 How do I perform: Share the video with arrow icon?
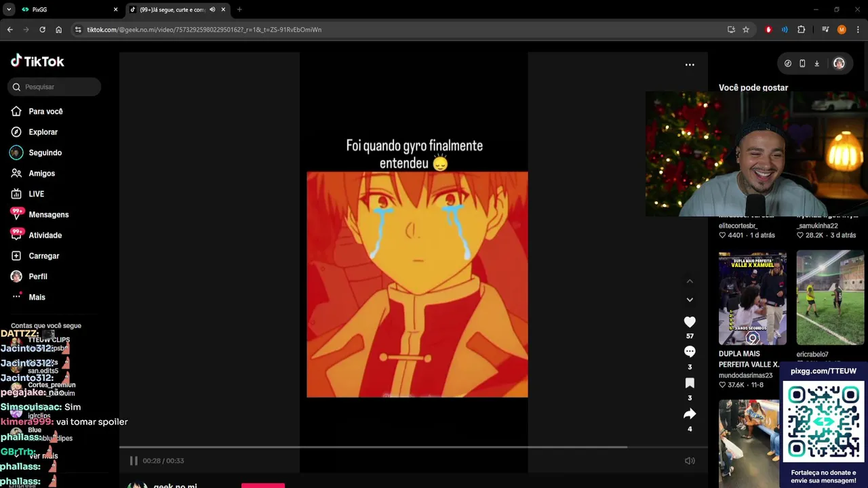pos(690,413)
